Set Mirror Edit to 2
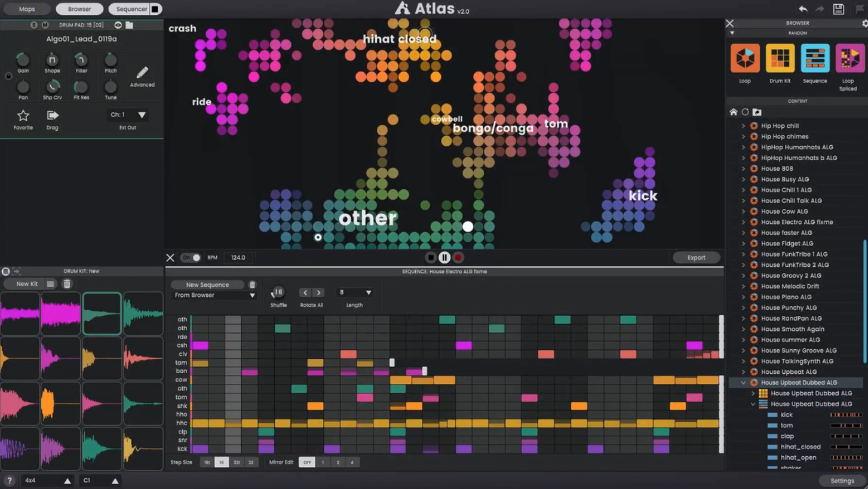Image resolution: width=868 pixels, height=489 pixels. (338, 462)
